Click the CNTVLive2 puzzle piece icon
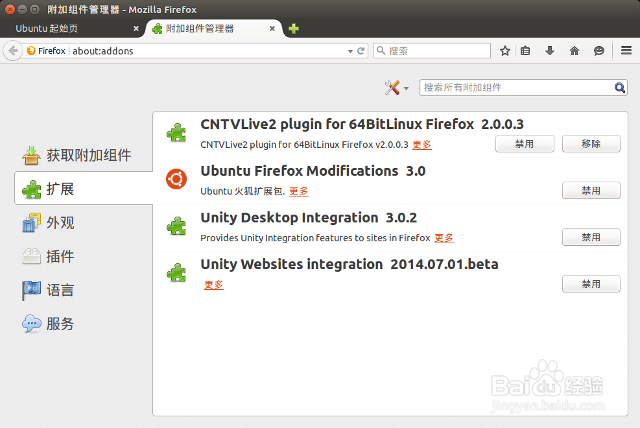This screenshot has width=640, height=428. click(x=176, y=133)
